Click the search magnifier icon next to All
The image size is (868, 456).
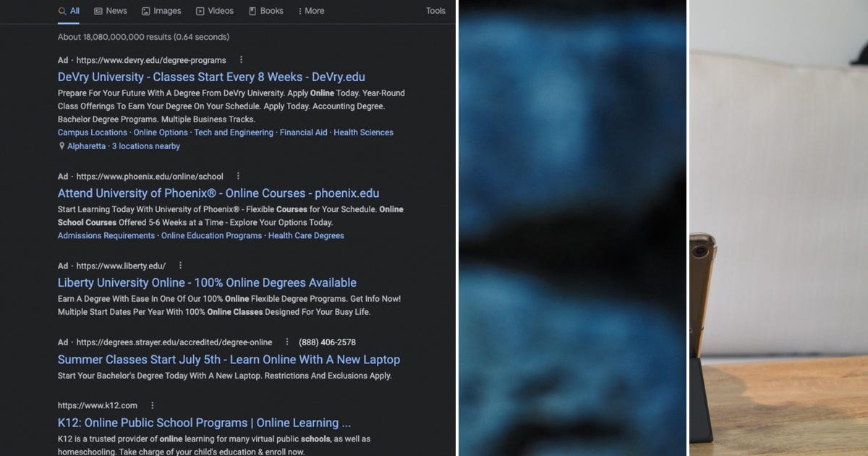click(61, 11)
